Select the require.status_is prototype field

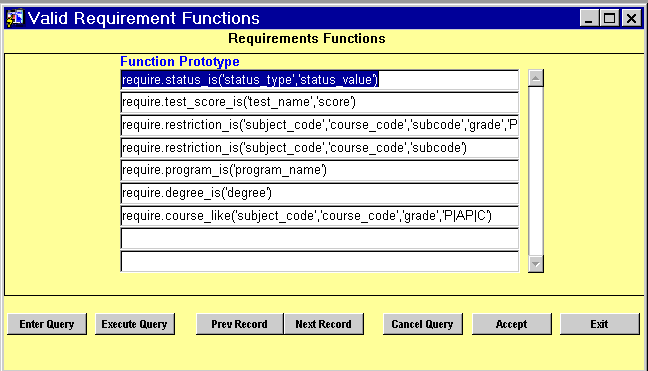click(x=320, y=80)
